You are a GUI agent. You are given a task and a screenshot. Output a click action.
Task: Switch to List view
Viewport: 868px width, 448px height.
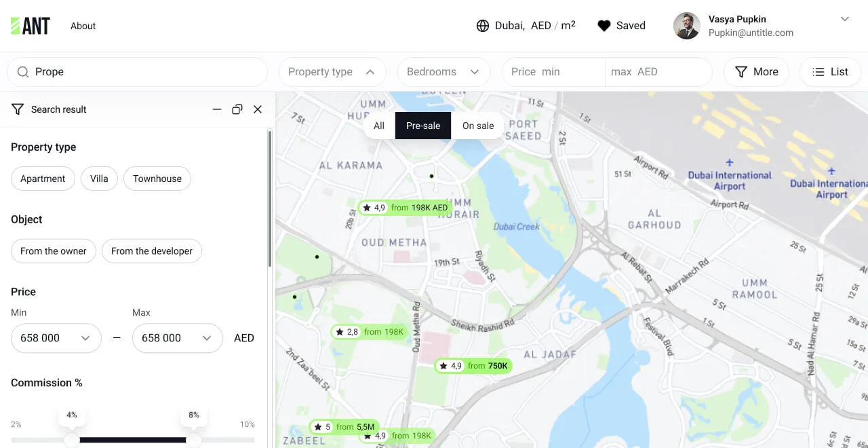831,72
